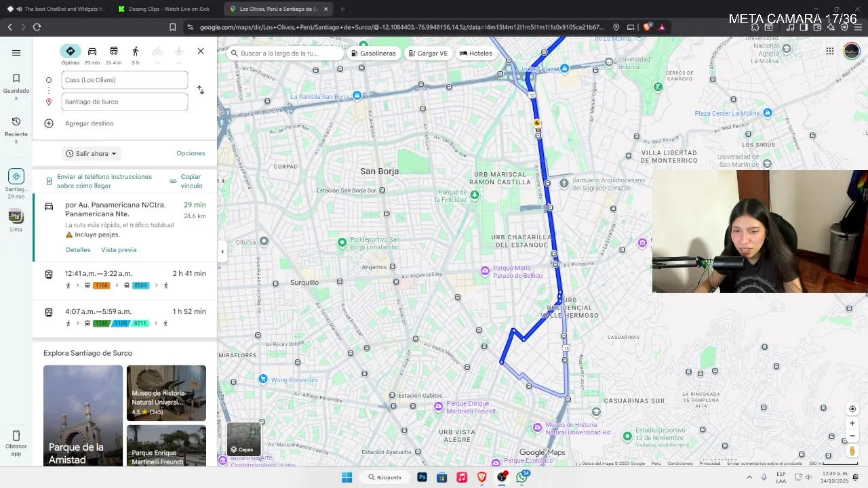Click the Buscar a lo largo de la ruta box
The image size is (868, 488).
[x=285, y=53]
